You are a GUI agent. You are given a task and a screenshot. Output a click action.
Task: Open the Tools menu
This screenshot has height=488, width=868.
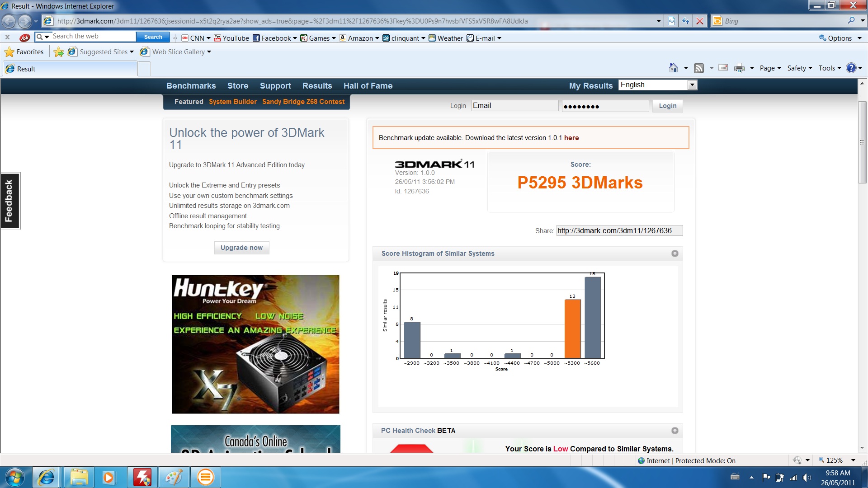click(830, 68)
